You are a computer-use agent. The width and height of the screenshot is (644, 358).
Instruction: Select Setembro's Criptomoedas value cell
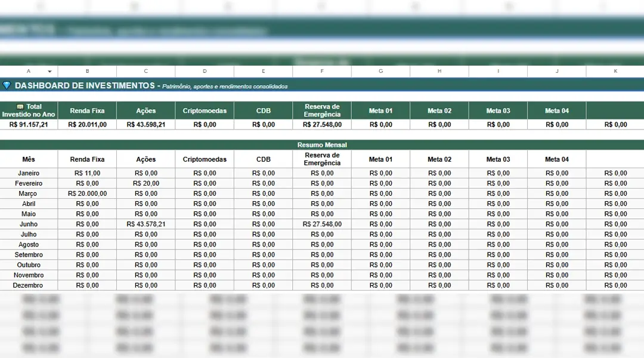(205, 255)
